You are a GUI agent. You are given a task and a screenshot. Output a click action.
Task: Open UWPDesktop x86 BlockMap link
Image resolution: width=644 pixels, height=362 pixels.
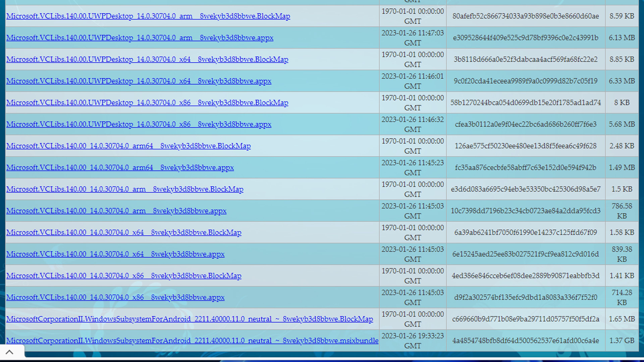click(x=147, y=103)
